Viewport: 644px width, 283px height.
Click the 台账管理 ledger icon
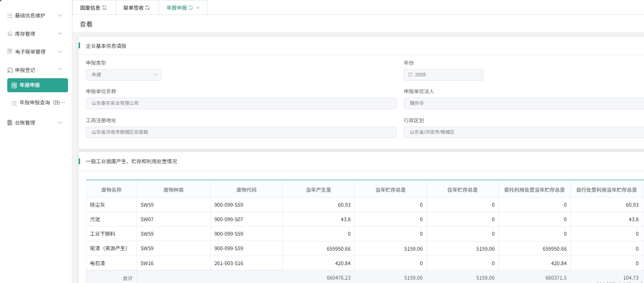click(x=10, y=123)
